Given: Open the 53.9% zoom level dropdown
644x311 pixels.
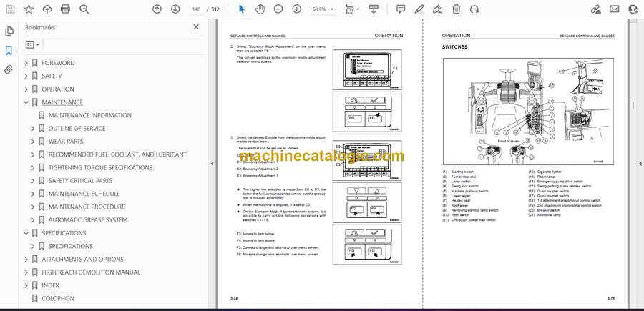Looking at the screenshot, I should coord(323,9).
